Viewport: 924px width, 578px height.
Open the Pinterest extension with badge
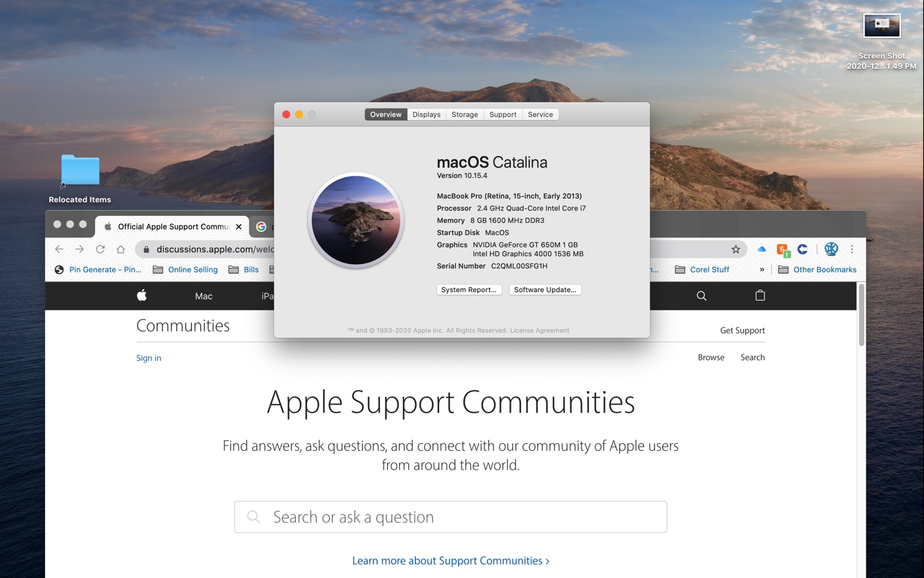point(782,249)
